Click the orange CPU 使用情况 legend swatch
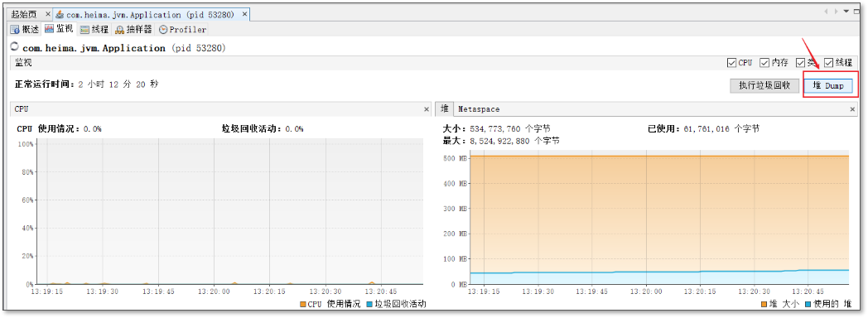 (303, 304)
